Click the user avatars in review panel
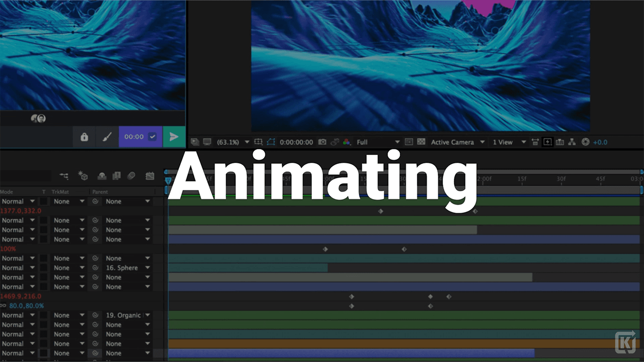 [x=38, y=118]
